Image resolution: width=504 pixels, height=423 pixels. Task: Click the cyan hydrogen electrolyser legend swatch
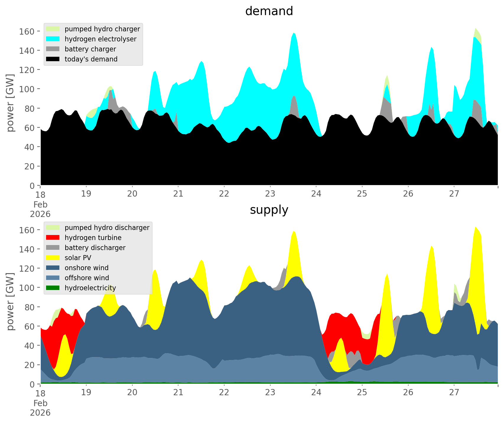(x=53, y=39)
